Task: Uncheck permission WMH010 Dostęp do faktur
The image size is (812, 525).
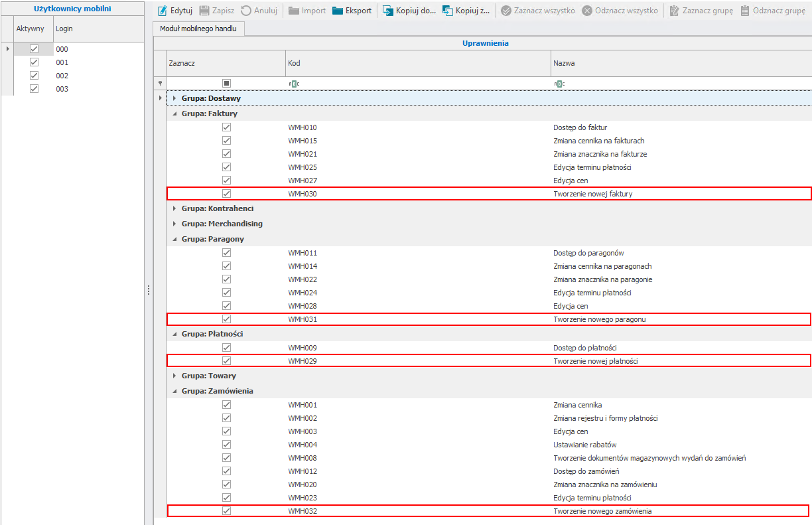Action: click(x=226, y=127)
